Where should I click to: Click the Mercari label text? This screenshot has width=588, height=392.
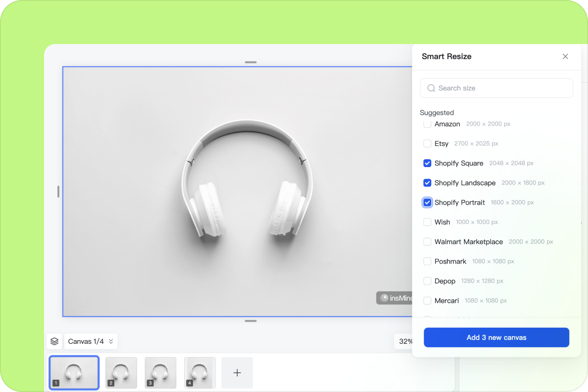click(447, 301)
